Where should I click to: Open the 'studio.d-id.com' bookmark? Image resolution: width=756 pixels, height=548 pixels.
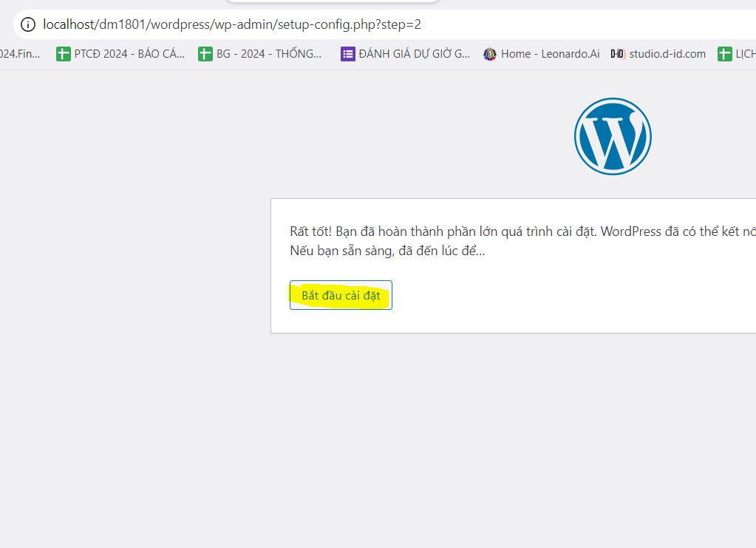tap(658, 53)
